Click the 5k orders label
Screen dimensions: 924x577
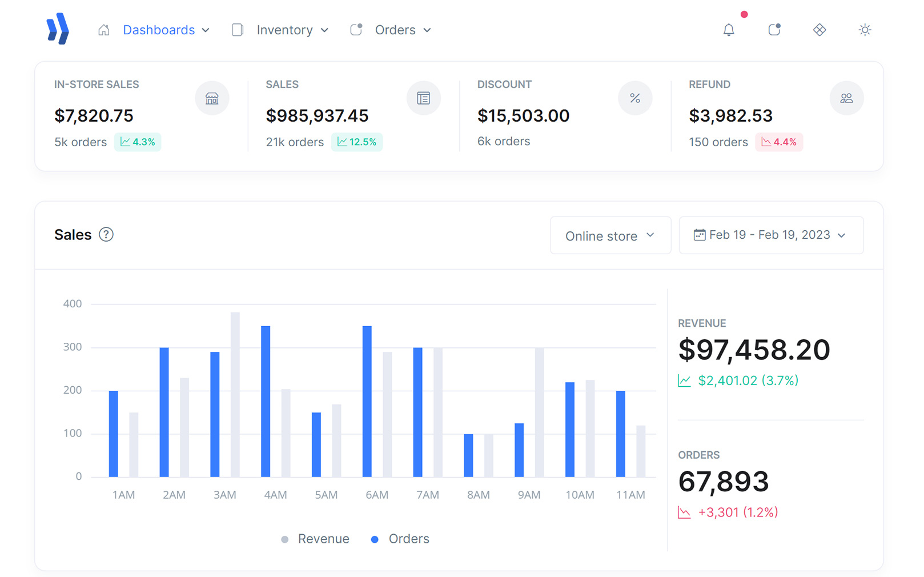[x=81, y=142]
